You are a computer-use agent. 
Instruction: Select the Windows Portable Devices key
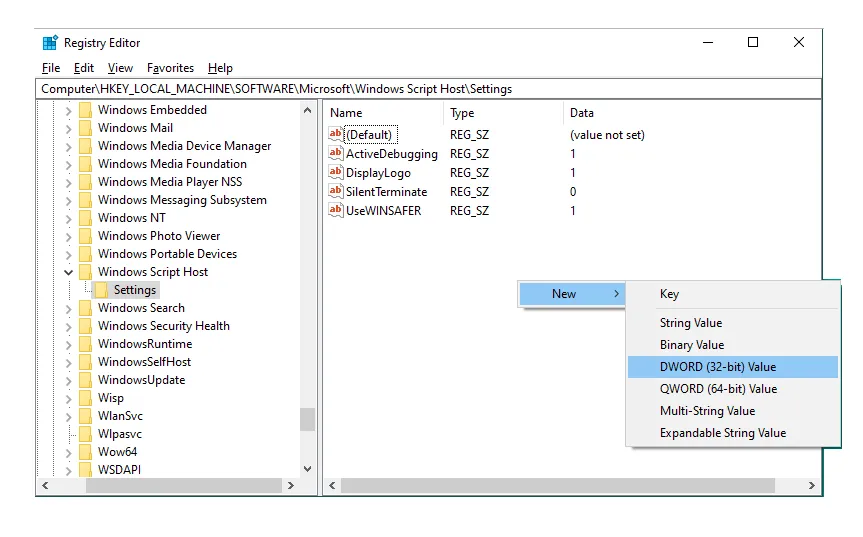click(167, 254)
